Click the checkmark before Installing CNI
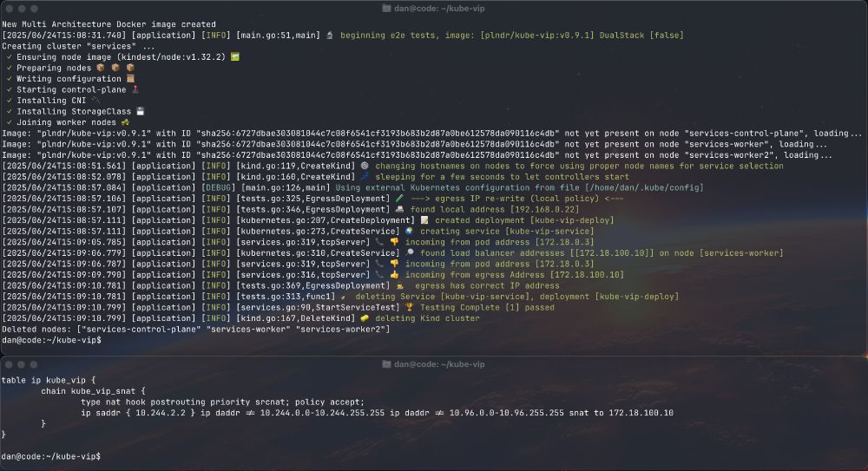 point(10,100)
